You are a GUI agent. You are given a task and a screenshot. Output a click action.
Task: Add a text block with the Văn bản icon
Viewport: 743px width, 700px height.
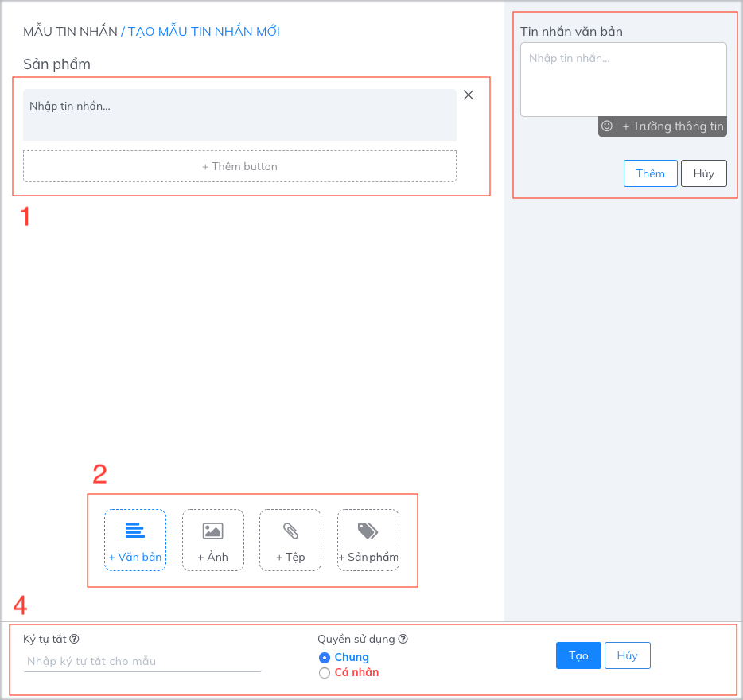click(135, 539)
